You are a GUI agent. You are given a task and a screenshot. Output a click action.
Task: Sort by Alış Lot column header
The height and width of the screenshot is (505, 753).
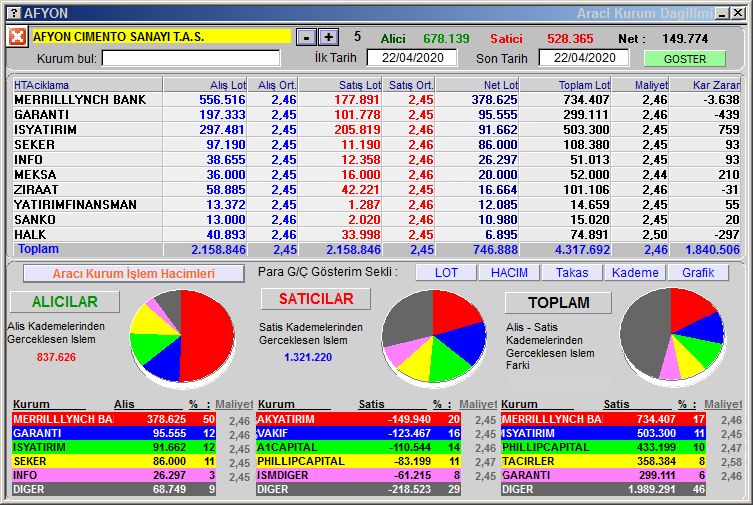(x=205, y=85)
